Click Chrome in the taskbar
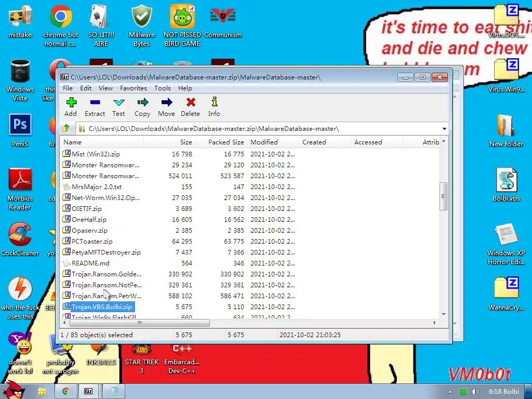 [66, 392]
